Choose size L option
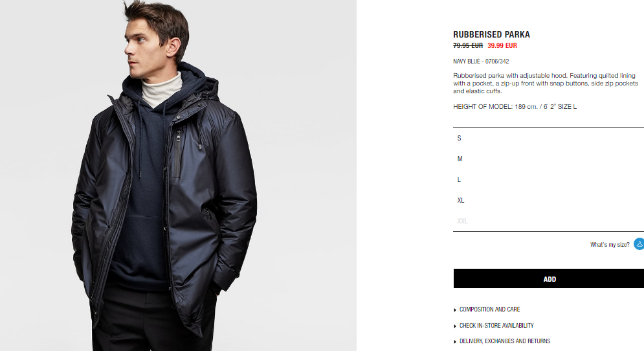 click(548, 179)
